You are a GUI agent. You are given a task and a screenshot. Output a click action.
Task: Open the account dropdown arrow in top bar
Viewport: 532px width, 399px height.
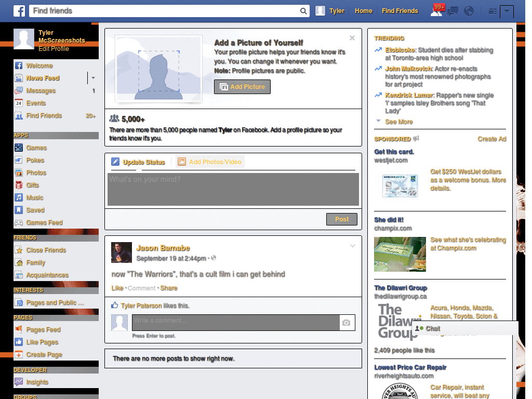[507, 11]
